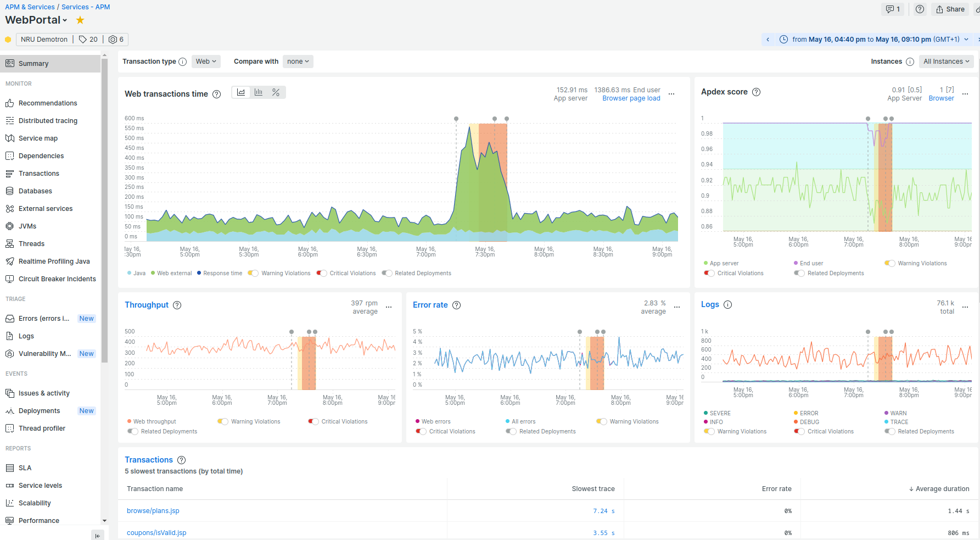This screenshot has height=540, width=980.
Task: Toggle Related Deployments on Web transactions chart
Action: 387,274
